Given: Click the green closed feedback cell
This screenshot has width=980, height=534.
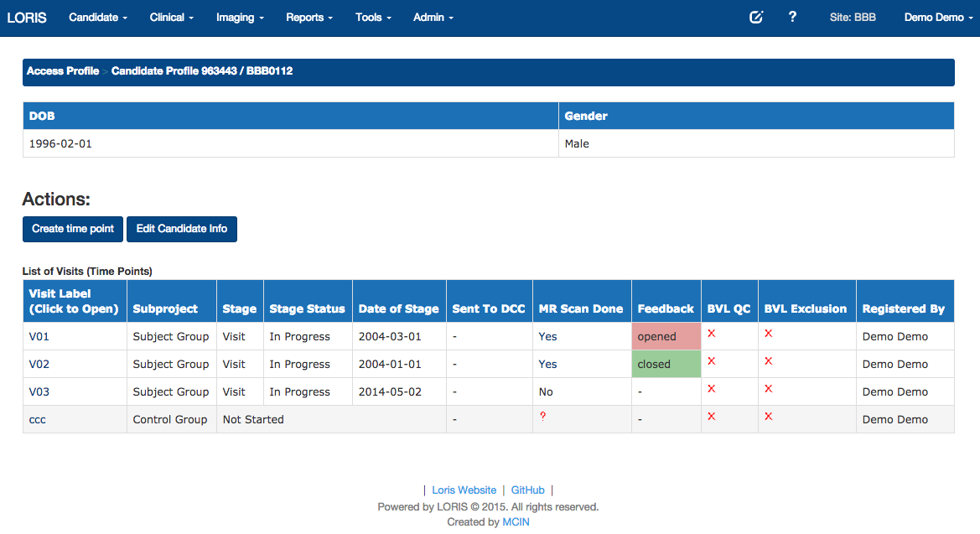Looking at the screenshot, I should coord(666,364).
